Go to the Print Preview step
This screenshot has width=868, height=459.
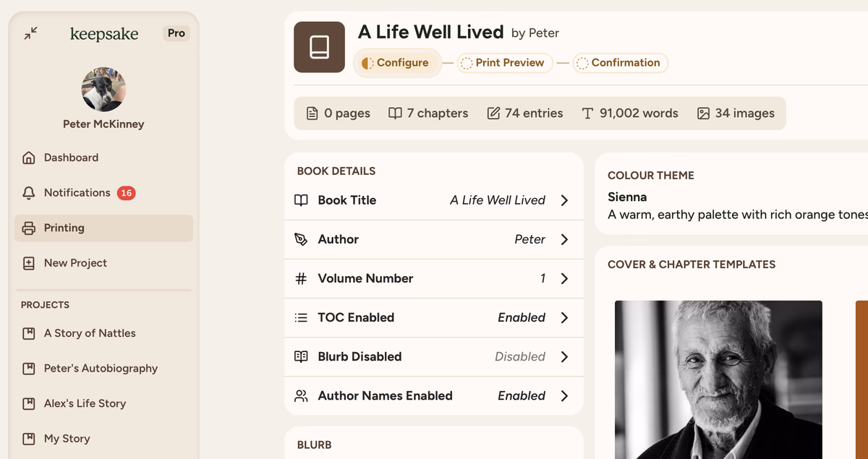click(504, 63)
